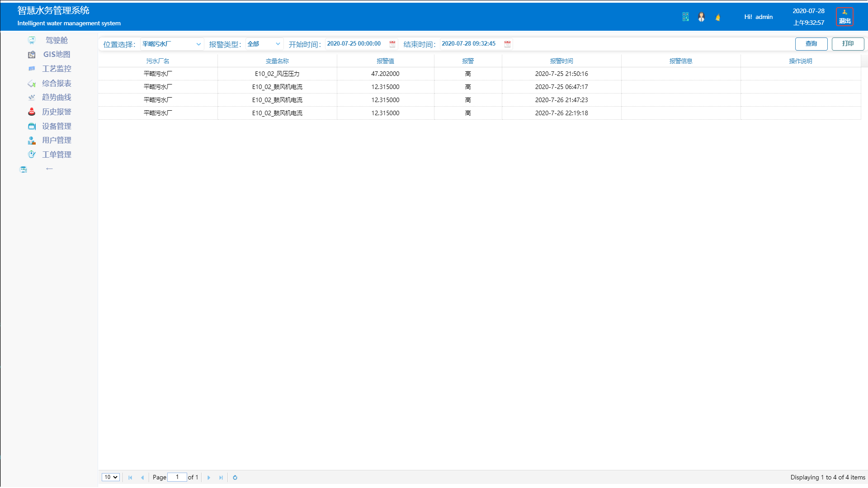Viewport: 868px width, 488px height.
Task: Go to the previous page
Action: [x=142, y=478]
